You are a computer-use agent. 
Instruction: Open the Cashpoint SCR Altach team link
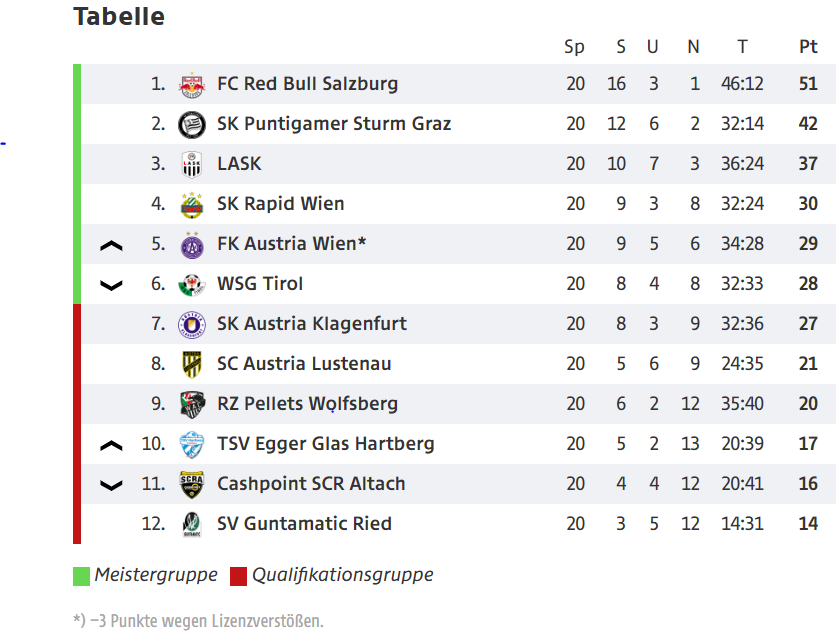[311, 484]
